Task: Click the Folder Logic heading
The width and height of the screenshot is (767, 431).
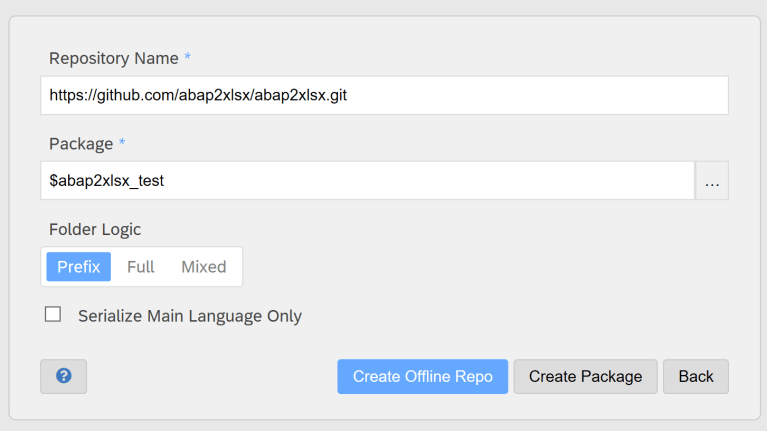Action: [x=95, y=229]
